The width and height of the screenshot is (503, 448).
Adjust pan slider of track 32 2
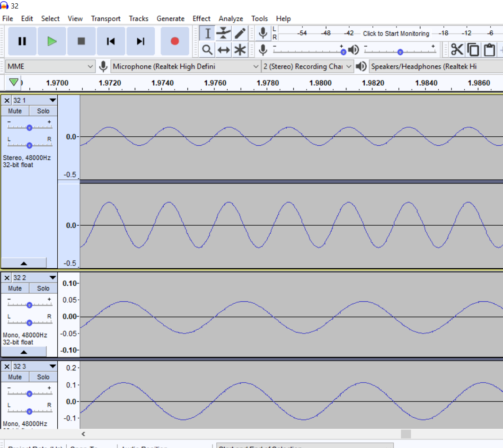tap(29, 323)
